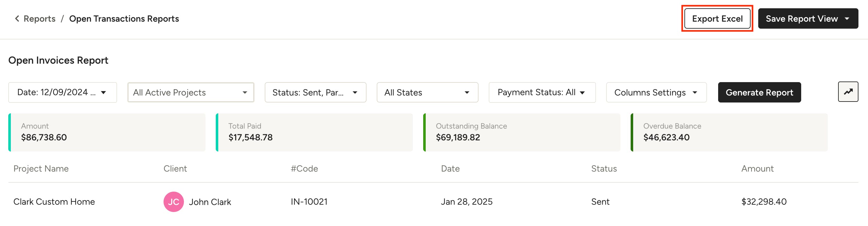Go back to Reports breadcrumb
The width and height of the screenshot is (868, 226).
[39, 18]
